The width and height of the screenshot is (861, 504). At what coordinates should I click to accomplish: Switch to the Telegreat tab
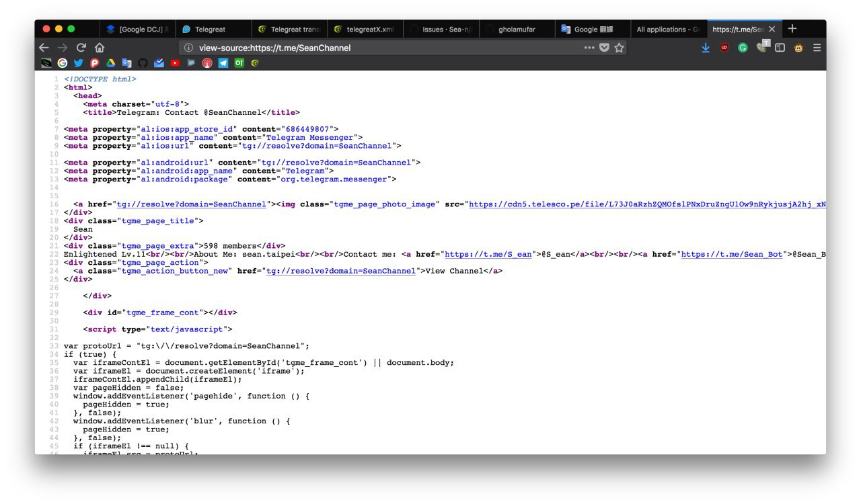pyautogui.click(x=210, y=30)
